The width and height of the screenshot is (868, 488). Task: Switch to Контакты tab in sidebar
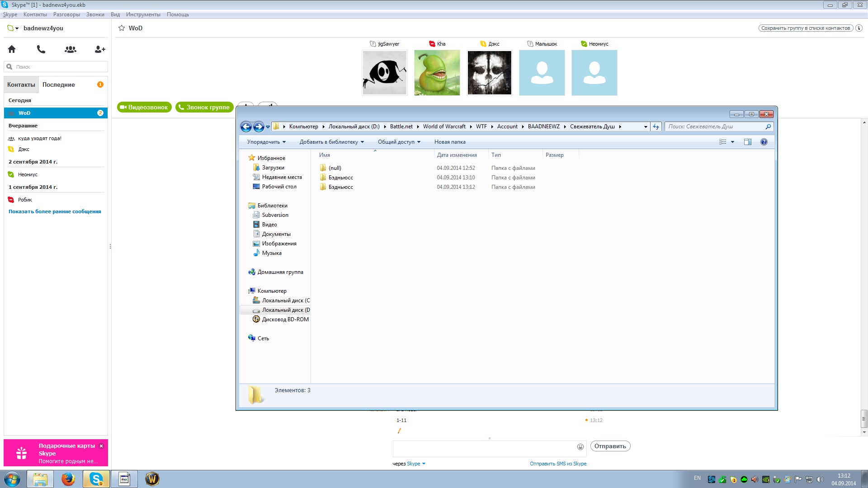click(21, 85)
